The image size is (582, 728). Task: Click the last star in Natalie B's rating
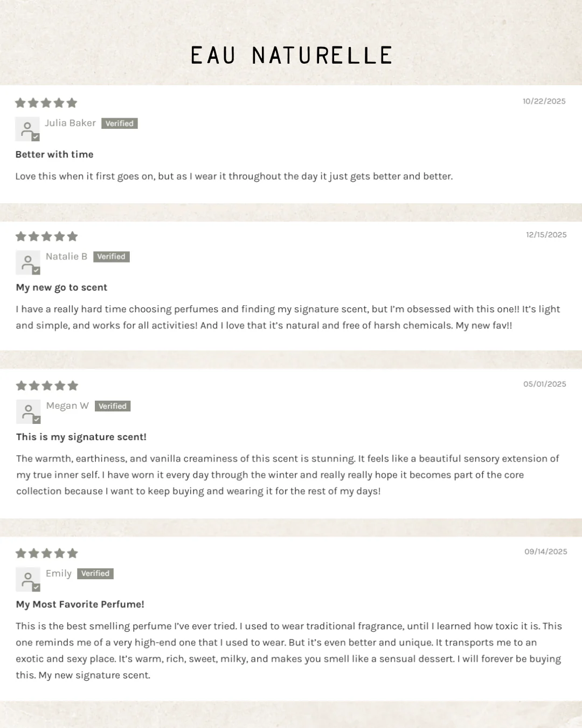click(x=73, y=236)
